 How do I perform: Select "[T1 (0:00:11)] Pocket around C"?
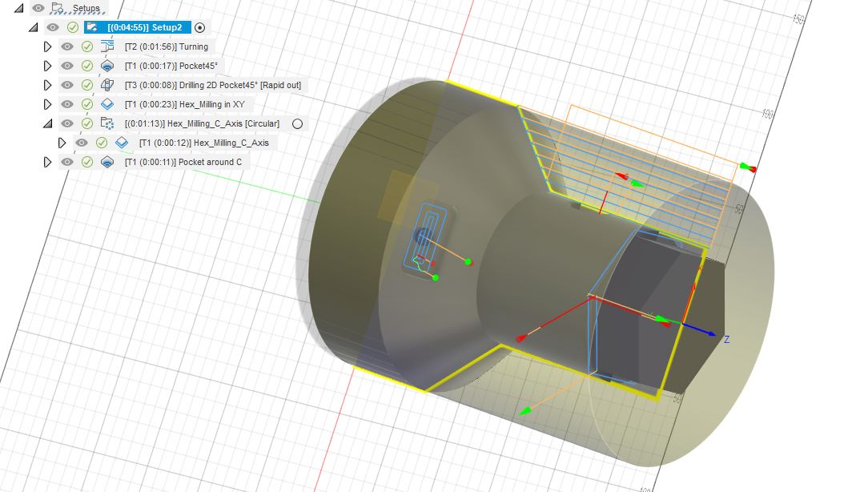(183, 162)
